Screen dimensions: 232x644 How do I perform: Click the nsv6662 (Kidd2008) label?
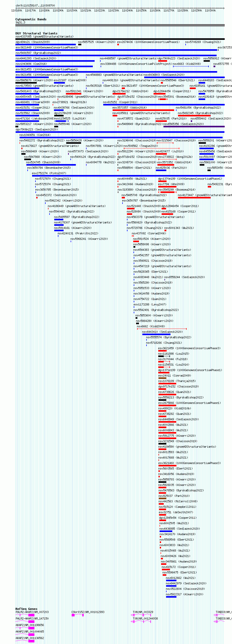pyautogui.click(x=151, y=326)
